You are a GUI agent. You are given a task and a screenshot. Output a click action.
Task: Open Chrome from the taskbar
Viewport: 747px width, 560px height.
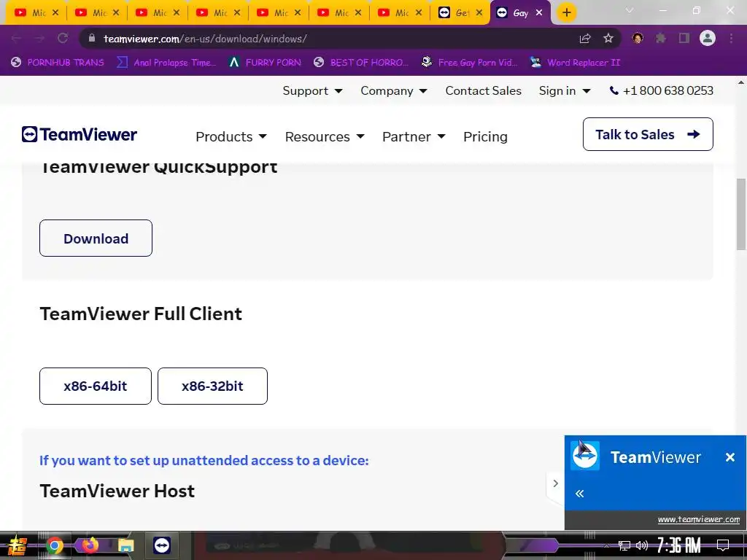(54, 545)
